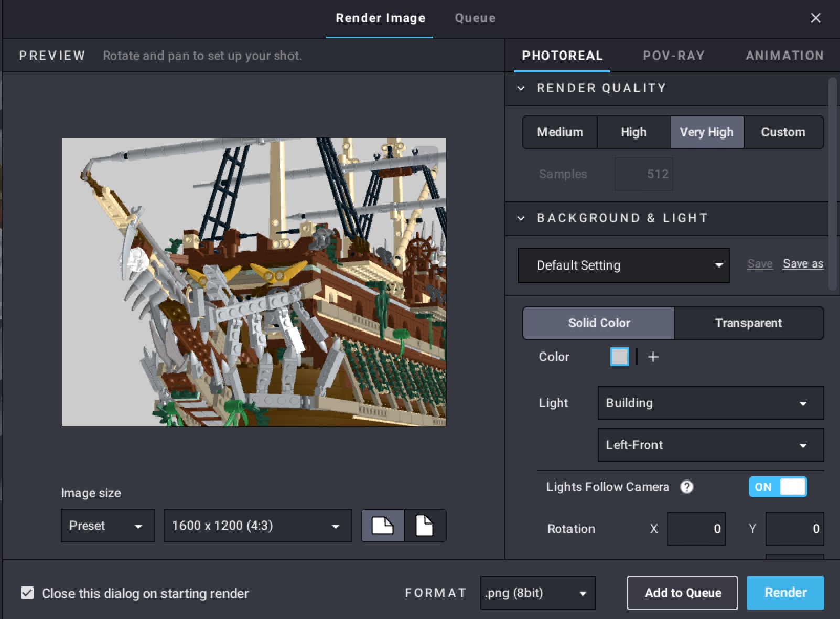Click the Render button
This screenshot has width=840, height=619.
click(785, 593)
